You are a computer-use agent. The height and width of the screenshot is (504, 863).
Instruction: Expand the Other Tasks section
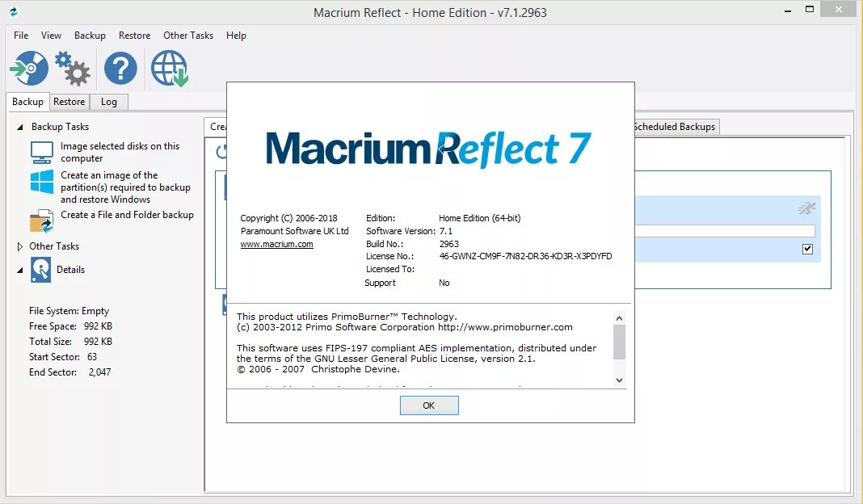point(20,246)
